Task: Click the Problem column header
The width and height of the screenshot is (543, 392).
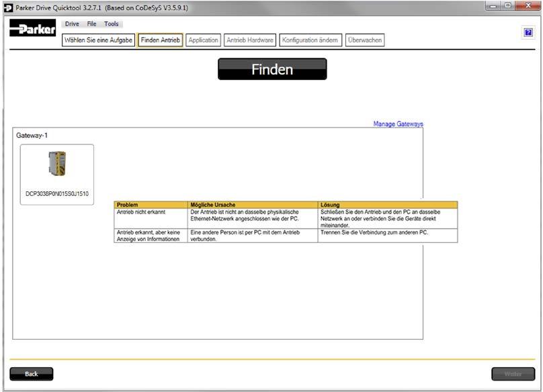Action: (x=151, y=205)
